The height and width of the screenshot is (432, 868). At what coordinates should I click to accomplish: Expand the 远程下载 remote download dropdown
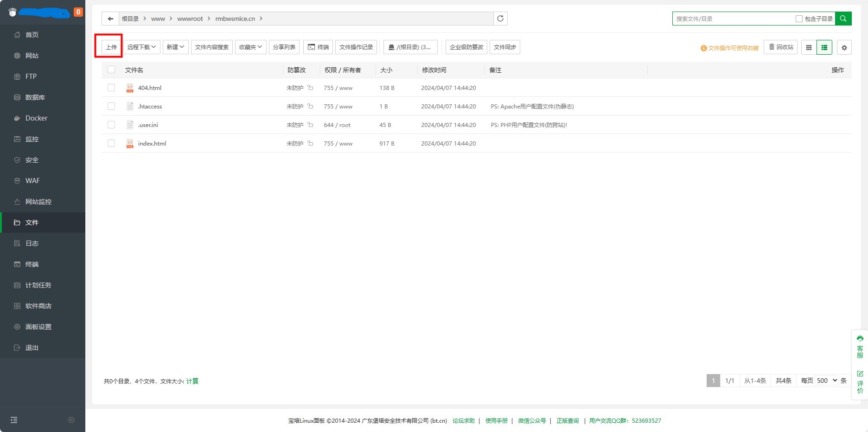(x=142, y=47)
